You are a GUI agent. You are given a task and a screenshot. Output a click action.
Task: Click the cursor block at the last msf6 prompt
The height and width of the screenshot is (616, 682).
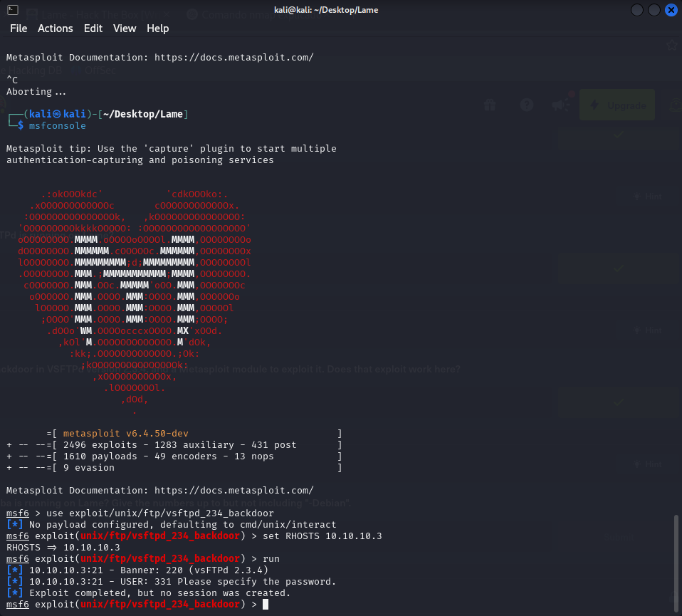click(266, 605)
